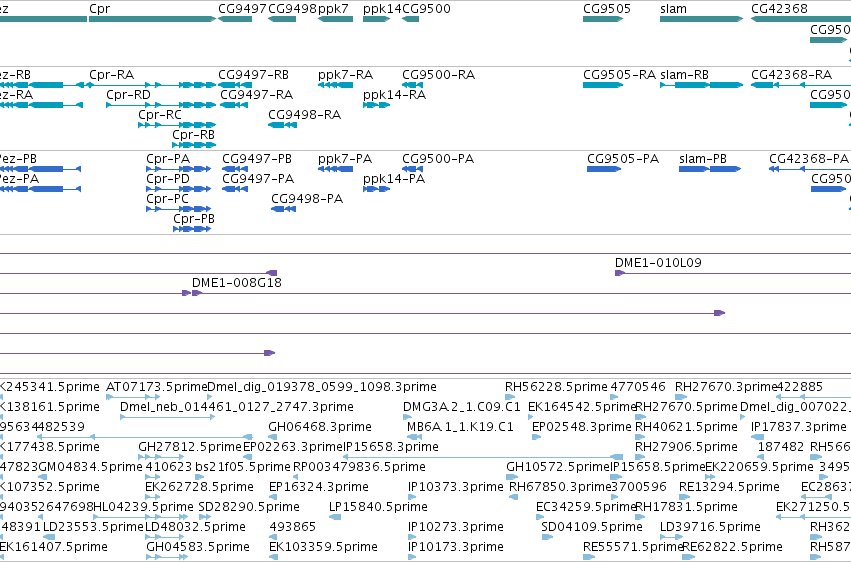Click MB6A.1_1.K19.C1 label
This screenshot has width=851, height=562.
tap(460, 426)
